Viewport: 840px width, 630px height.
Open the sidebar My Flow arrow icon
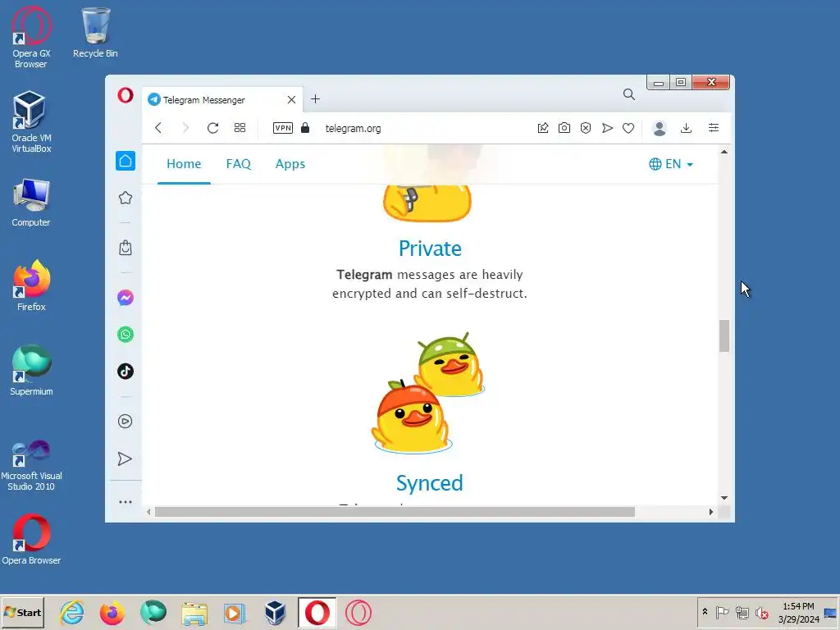coord(125,459)
